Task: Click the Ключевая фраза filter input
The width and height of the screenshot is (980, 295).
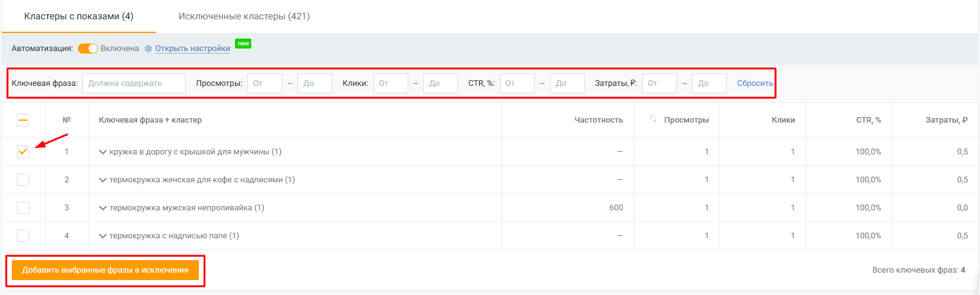Action: tap(134, 83)
